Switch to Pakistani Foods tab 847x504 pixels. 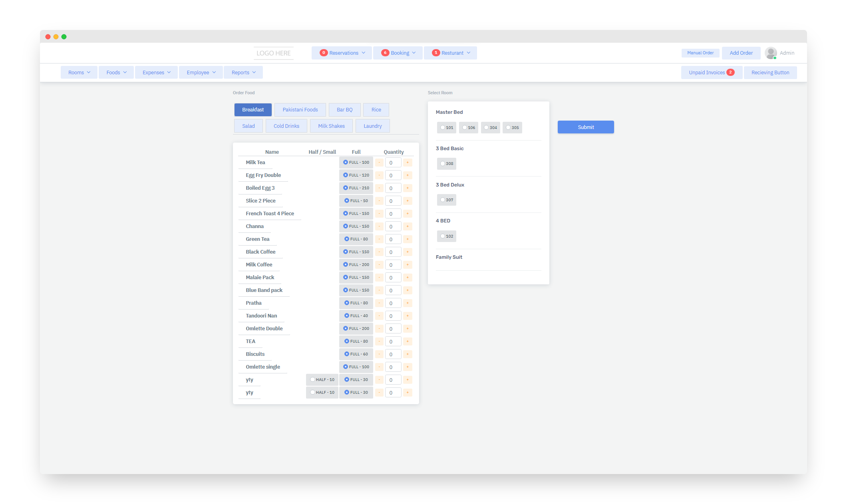click(300, 110)
